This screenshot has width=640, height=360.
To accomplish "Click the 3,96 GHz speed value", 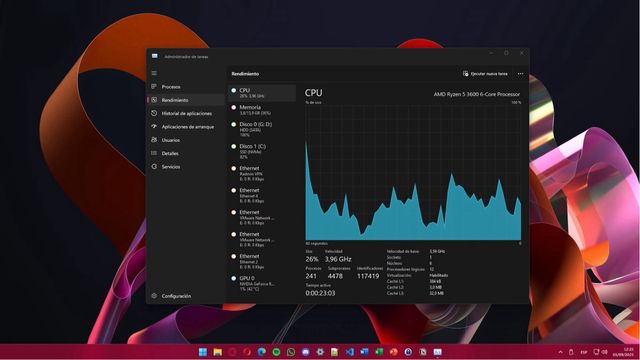I will [x=338, y=259].
